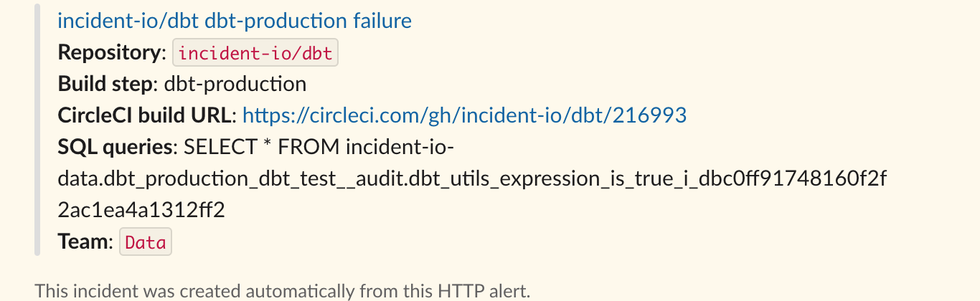
Task: Click the Build step field label
Action: [x=105, y=85]
